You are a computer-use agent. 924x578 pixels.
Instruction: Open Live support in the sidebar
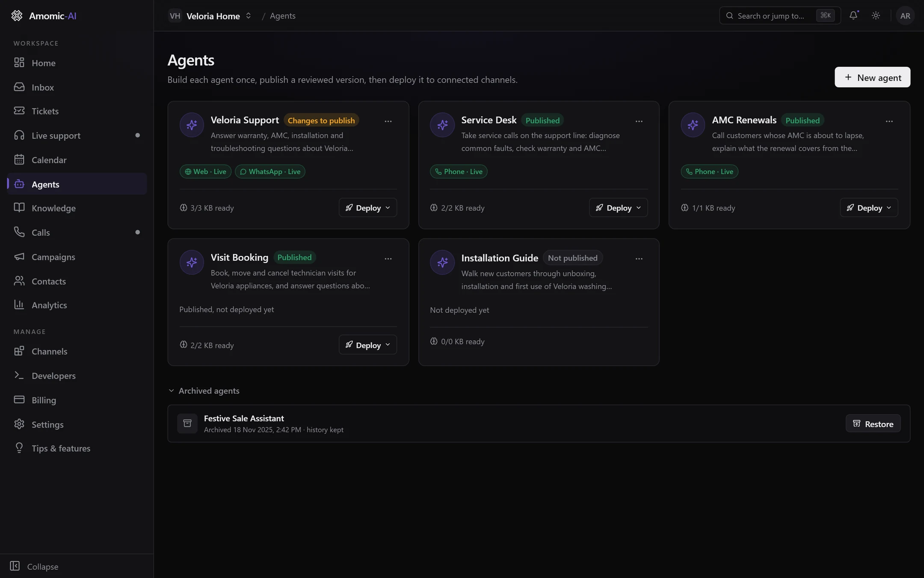coord(77,135)
